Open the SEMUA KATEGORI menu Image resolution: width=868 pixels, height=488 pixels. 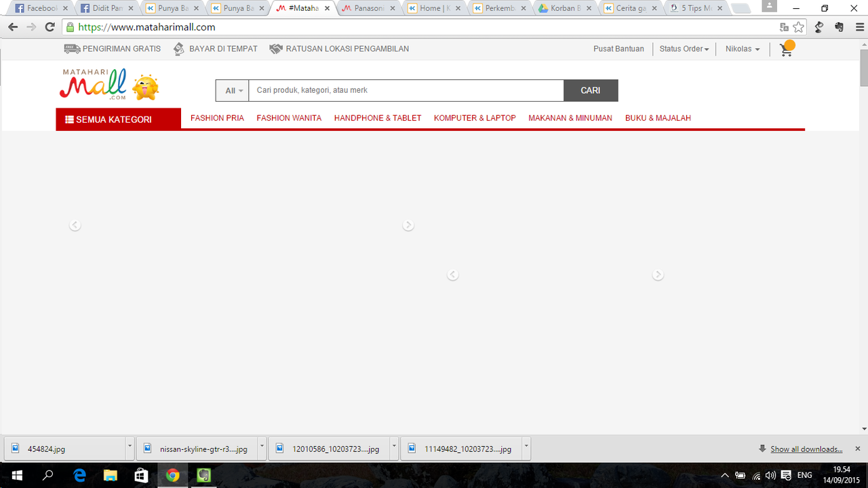(x=119, y=119)
